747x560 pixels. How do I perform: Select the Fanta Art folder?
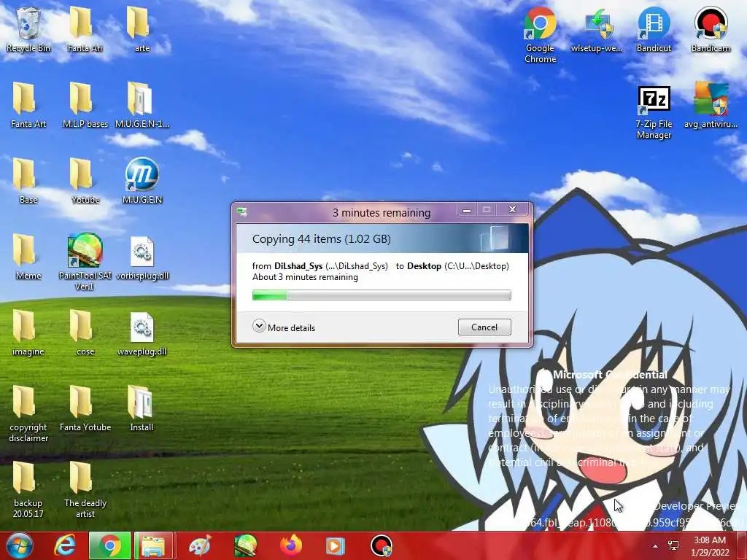(x=28, y=106)
